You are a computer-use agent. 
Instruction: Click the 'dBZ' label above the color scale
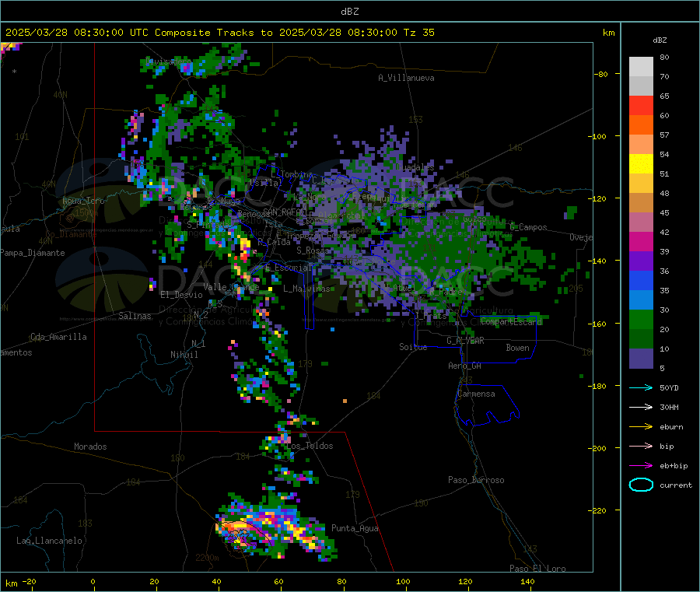click(660, 40)
